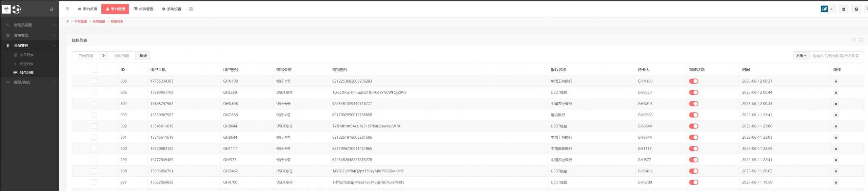Tick the checkbox for row ID 303
The height and width of the screenshot is (191, 868).
point(94,115)
